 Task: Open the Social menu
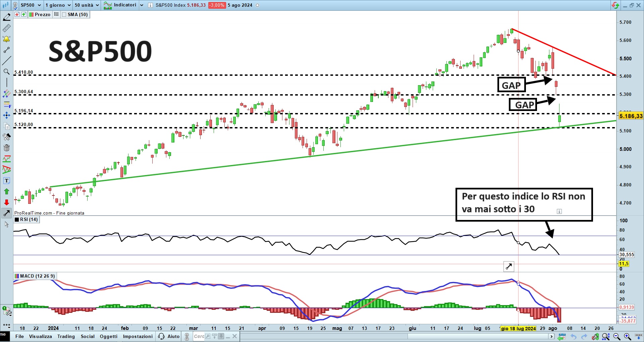pos(88,336)
